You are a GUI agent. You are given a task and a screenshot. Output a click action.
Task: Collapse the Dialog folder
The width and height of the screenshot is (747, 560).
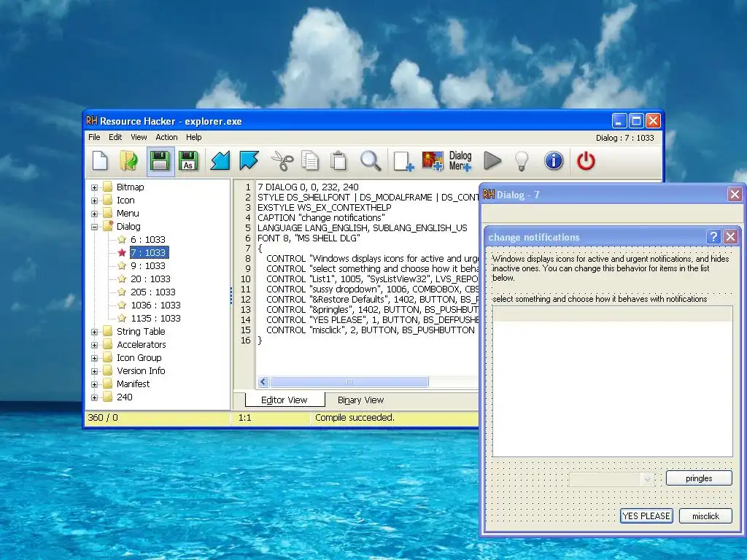point(94,227)
